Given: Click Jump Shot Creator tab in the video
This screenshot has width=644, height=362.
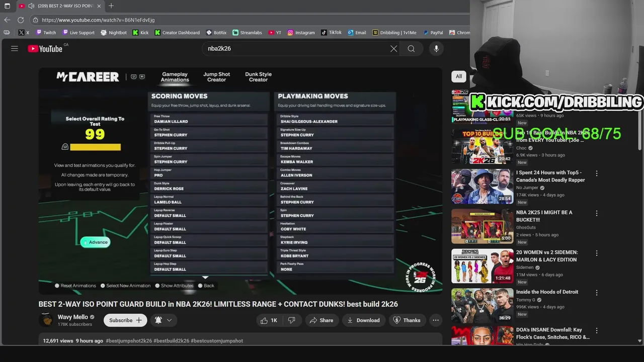Looking at the screenshot, I should tap(216, 77).
